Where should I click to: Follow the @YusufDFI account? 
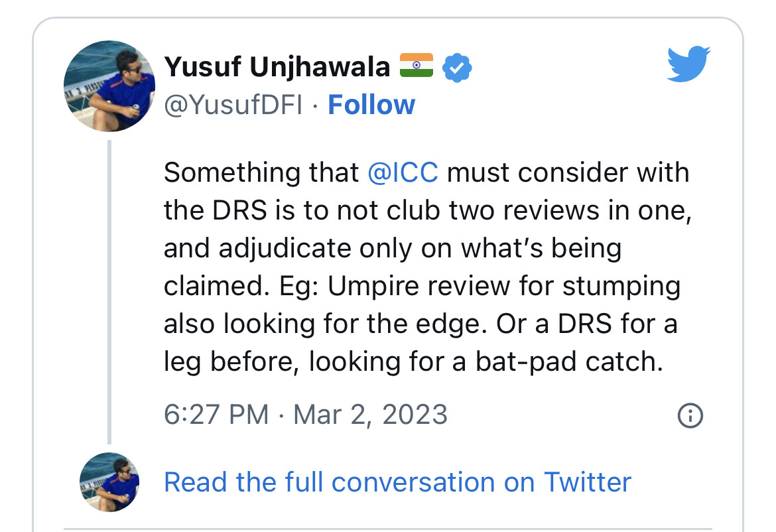point(371,105)
